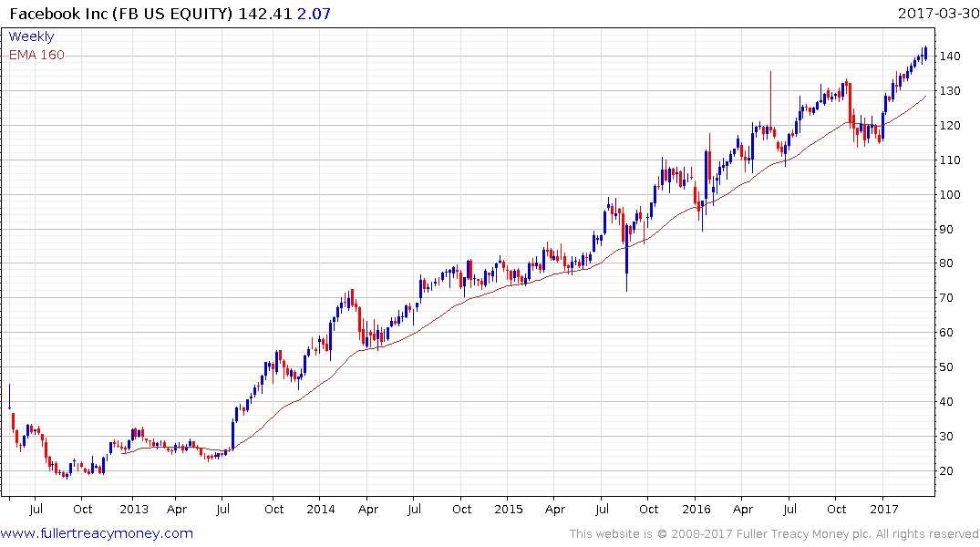Click the chart date 2017-03-30

pos(938,13)
